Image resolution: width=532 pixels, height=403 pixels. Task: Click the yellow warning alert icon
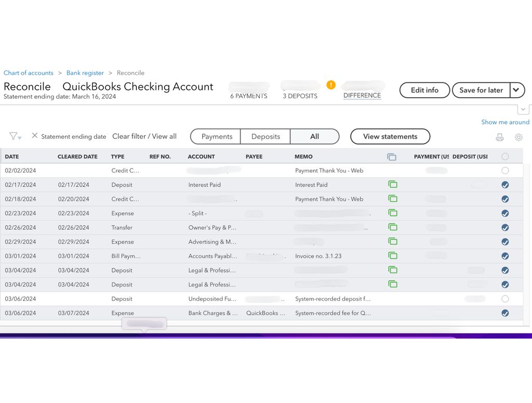[x=331, y=85]
